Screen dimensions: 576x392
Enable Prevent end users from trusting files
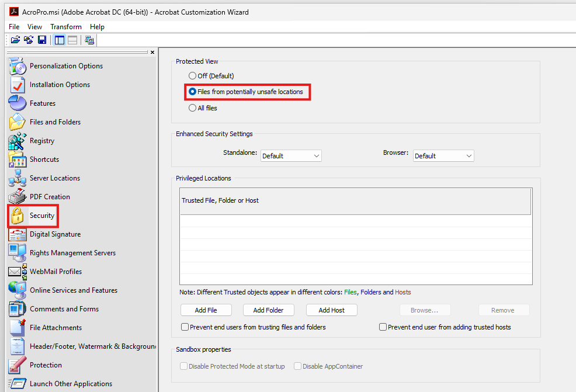click(185, 327)
